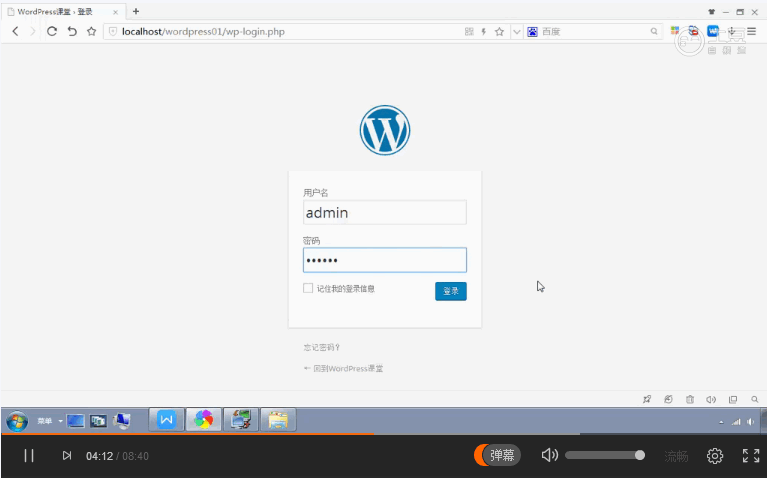Click the taskbar system tray volume icon
This screenshot has width=767, height=478.
(751, 422)
